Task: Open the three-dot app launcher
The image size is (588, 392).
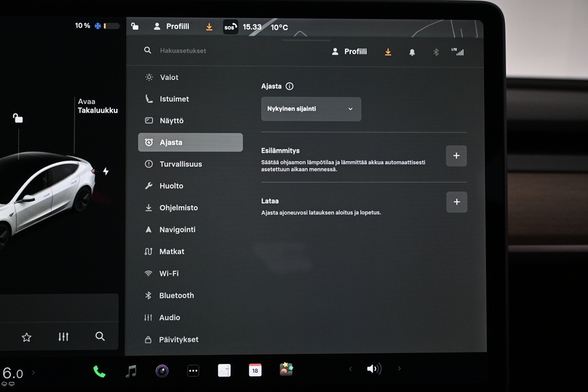Action: (193, 371)
